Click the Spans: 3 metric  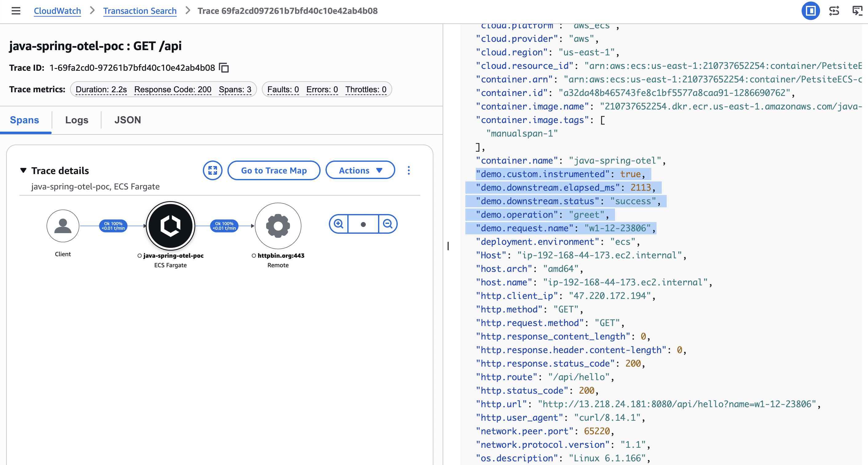click(235, 89)
